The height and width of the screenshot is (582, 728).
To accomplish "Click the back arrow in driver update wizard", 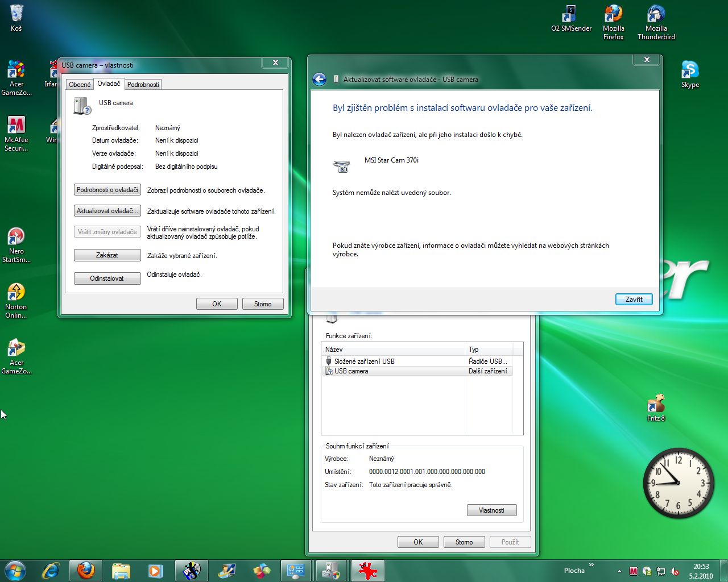I will coord(319,80).
